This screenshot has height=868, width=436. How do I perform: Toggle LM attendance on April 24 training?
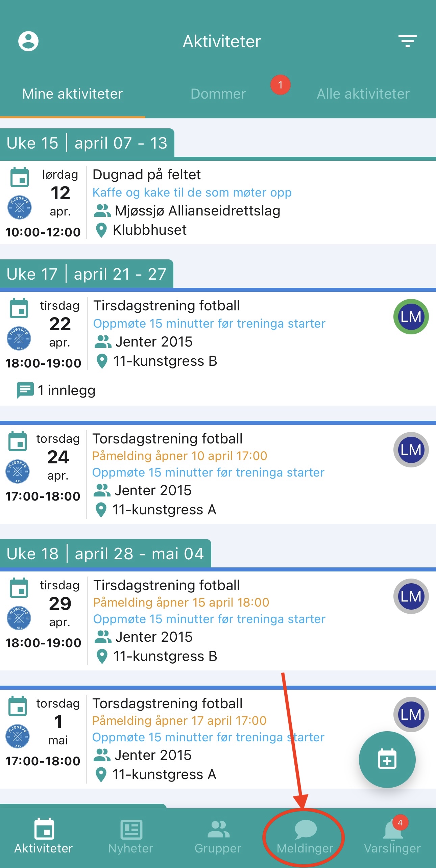pos(411,450)
